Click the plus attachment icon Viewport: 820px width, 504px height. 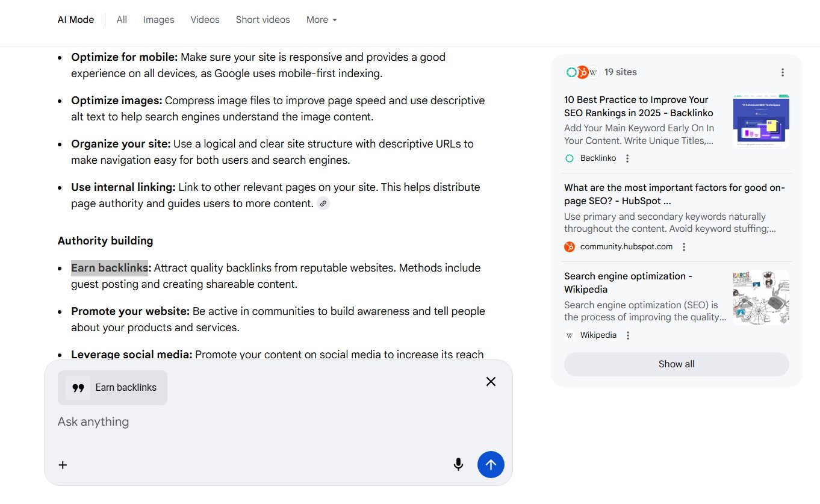(x=63, y=465)
